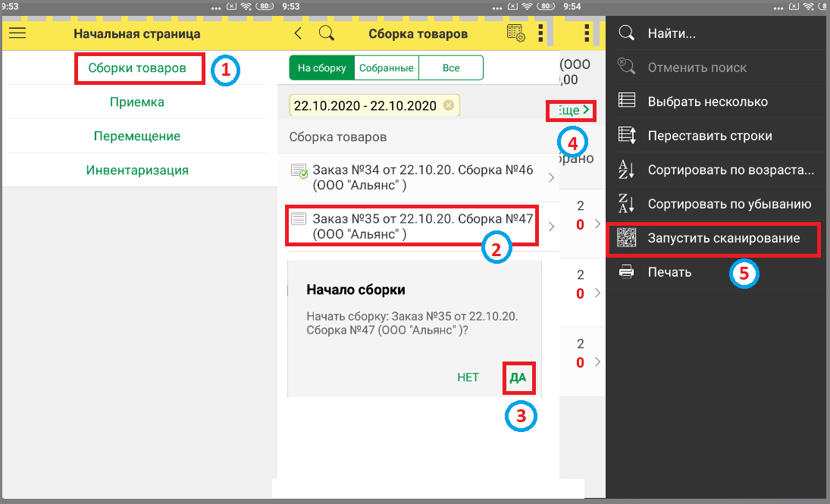Expand the Еще options link
Viewport: 830px width, 504px height.
572,110
